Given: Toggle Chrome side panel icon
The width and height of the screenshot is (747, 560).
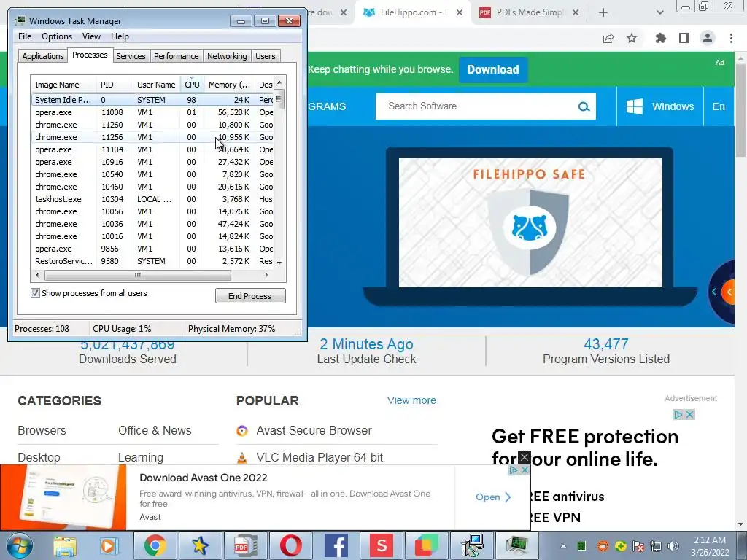Looking at the screenshot, I should pyautogui.click(x=684, y=38).
